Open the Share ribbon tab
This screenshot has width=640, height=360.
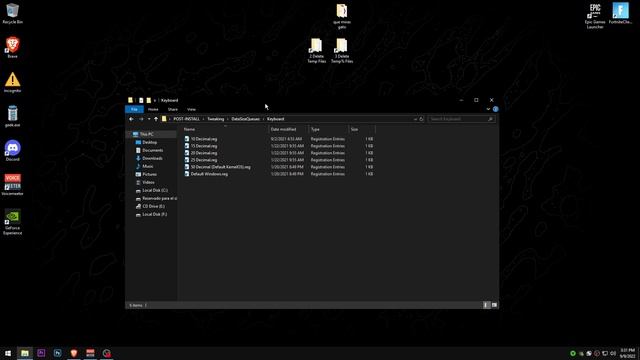[x=173, y=109]
